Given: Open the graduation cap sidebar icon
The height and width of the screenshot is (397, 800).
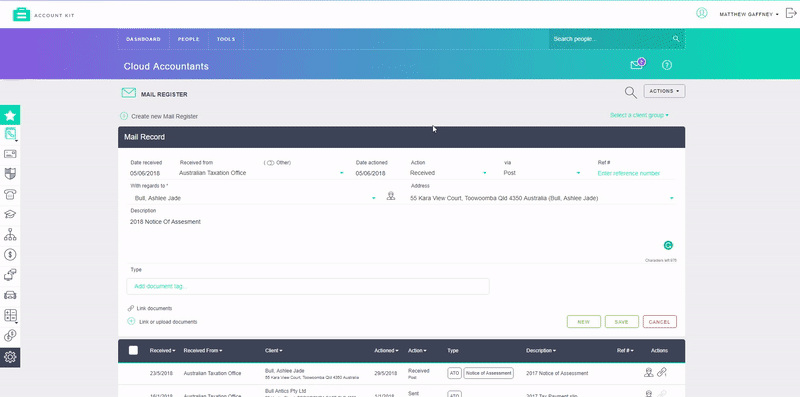Looking at the screenshot, I should pyautogui.click(x=10, y=214).
